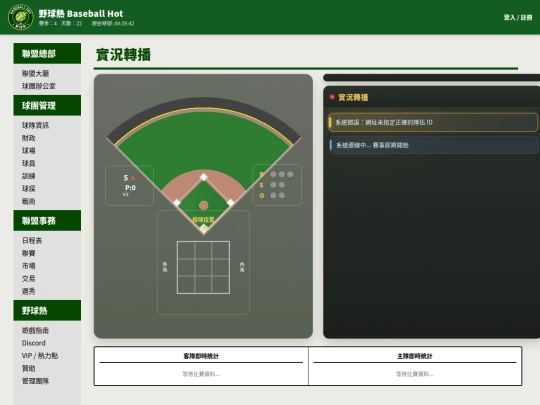The height and width of the screenshot is (405, 540).
Task: Click home plate on the field diagram
Action: pyautogui.click(x=204, y=228)
